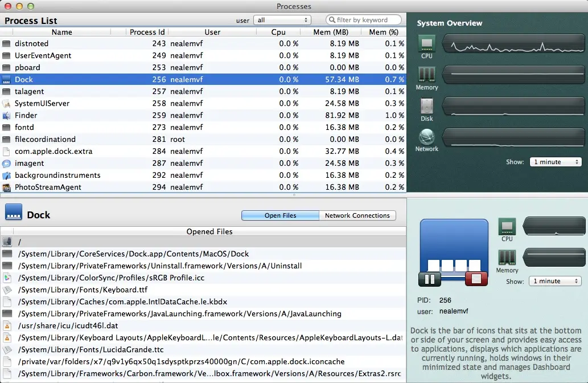Sort by the Cpu column header

click(x=278, y=32)
